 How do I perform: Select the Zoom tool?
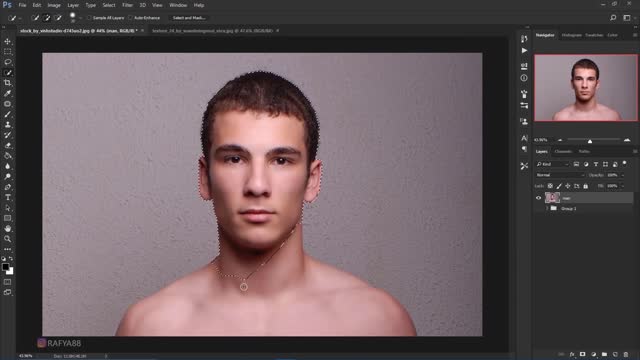pyautogui.click(x=7, y=239)
